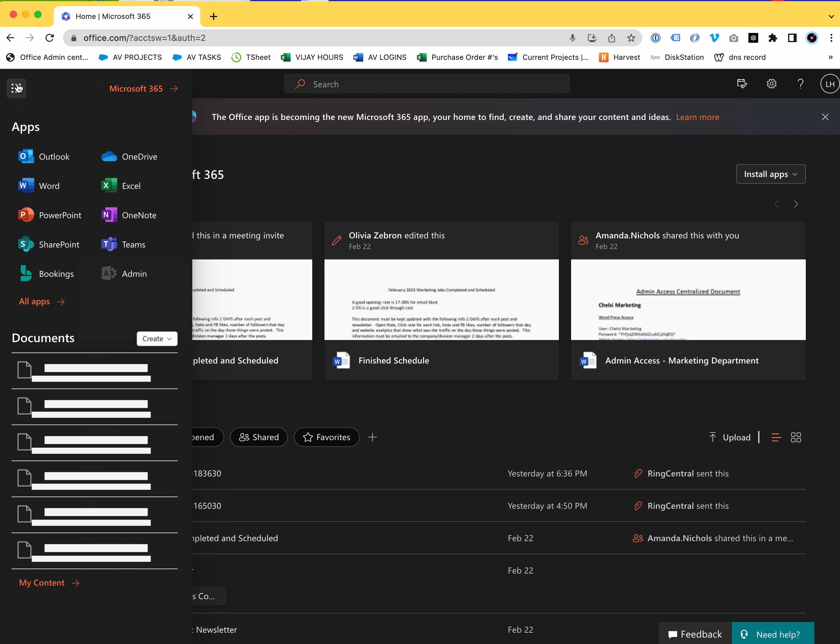Open the Help question mark icon
Screen dimensions: 840x644
click(801, 84)
